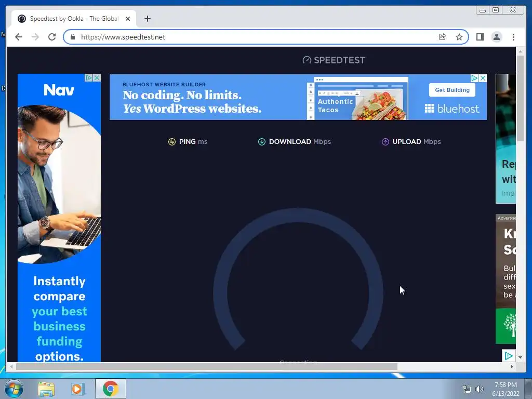Image resolution: width=532 pixels, height=399 pixels.
Task: Go back using the browser back arrow
Action: (19, 37)
